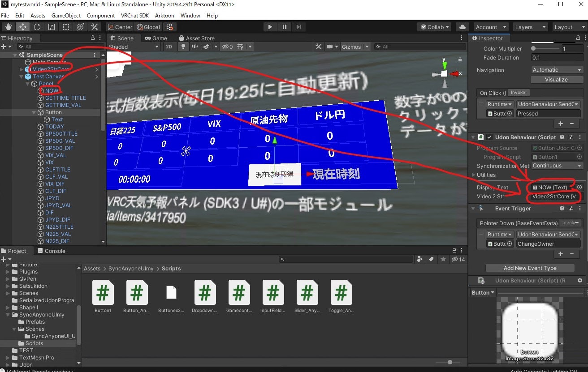Image resolution: width=588 pixels, height=372 pixels.
Task: Open the scene camera settings icon
Action: point(330,47)
